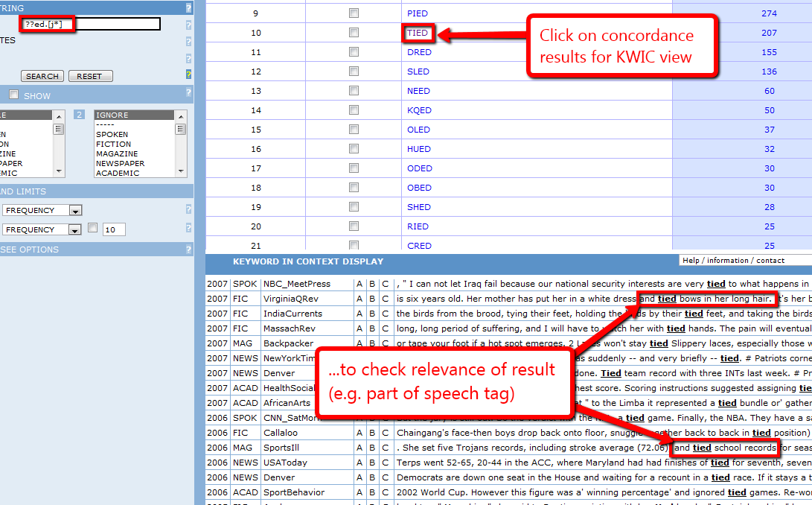
Task: Enable the SHOW sections checkbox
Action: click(14, 95)
